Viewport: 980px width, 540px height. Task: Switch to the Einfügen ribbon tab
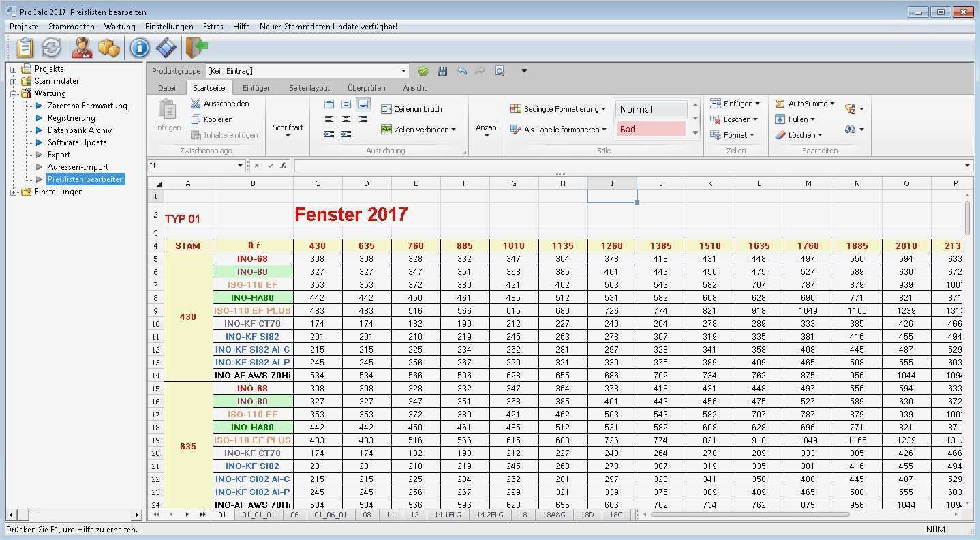click(x=256, y=87)
